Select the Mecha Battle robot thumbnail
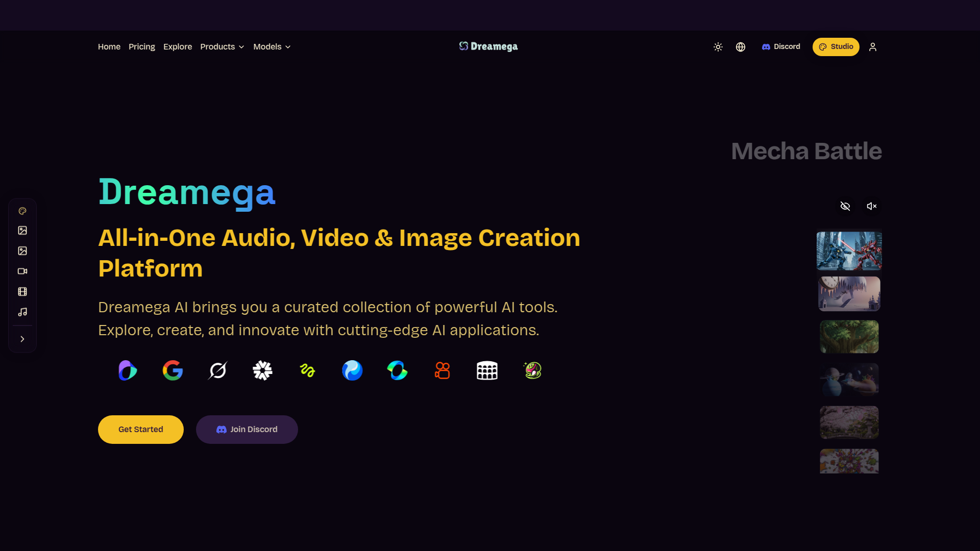 click(849, 251)
